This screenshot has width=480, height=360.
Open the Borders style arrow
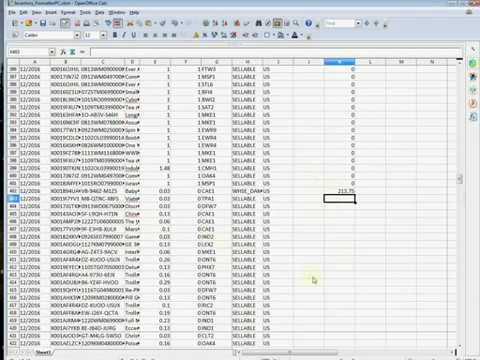pos(273,35)
